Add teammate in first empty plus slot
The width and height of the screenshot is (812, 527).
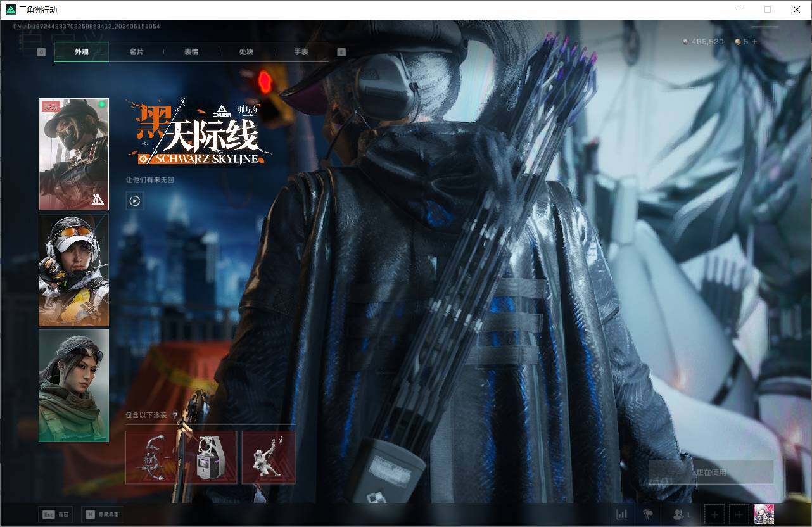tap(714, 514)
